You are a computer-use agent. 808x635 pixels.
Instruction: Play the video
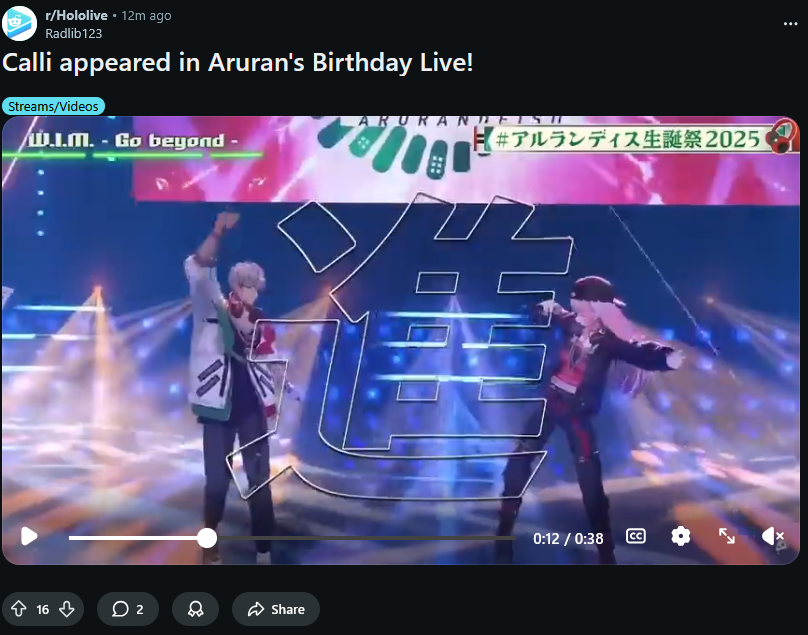pos(29,536)
